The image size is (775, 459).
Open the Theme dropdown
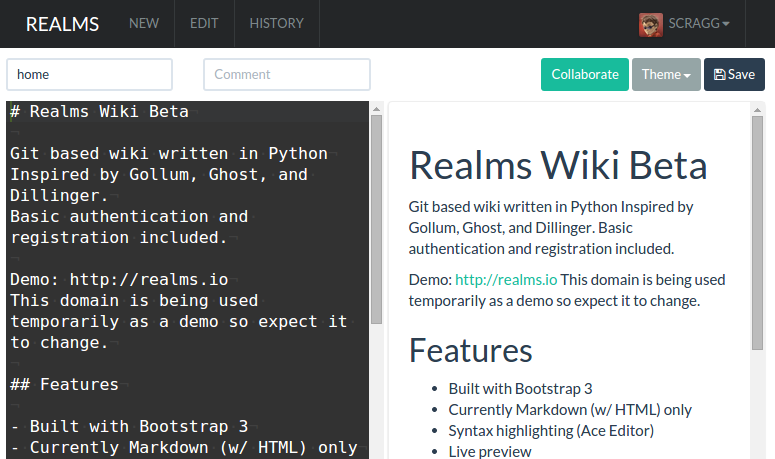pos(666,74)
